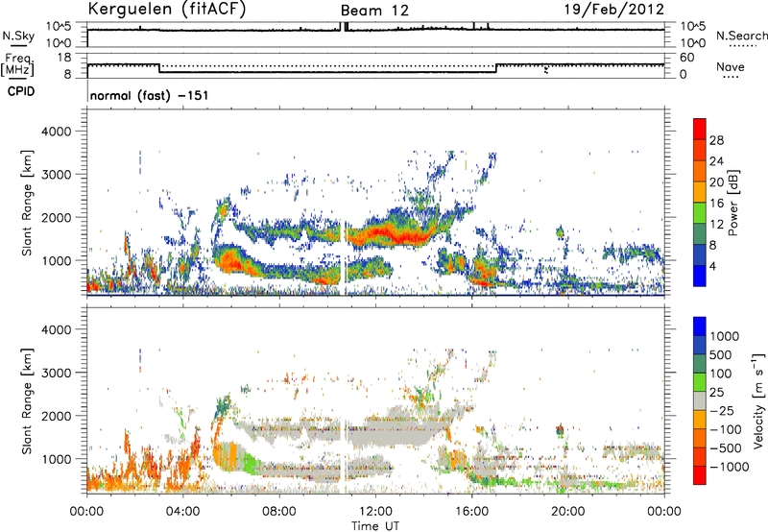The width and height of the screenshot is (768, 532).
Task: Click the 'Freq. [MHz]' axis label
Action: click(x=17, y=65)
